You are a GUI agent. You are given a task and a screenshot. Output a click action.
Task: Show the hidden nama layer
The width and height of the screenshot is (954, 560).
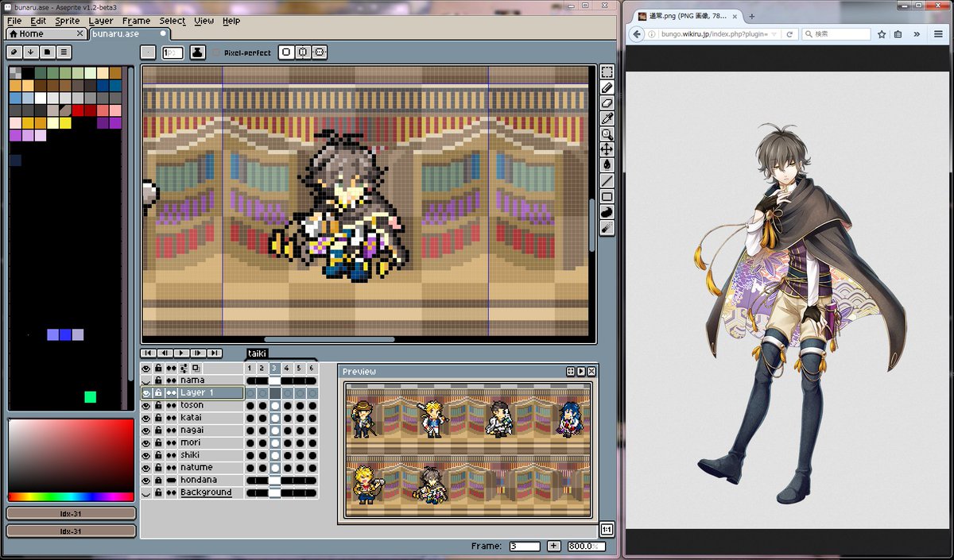coord(145,380)
